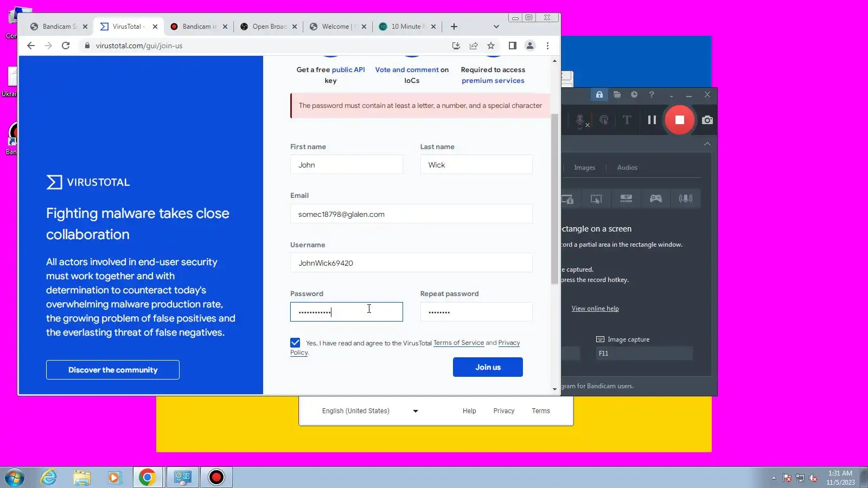Switch to the Open Broadcaster tab
Viewport: 868px width, 488px height.
point(269,27)
